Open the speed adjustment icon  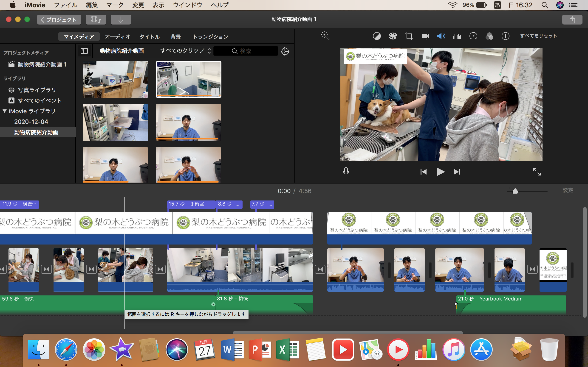[473, 36]
